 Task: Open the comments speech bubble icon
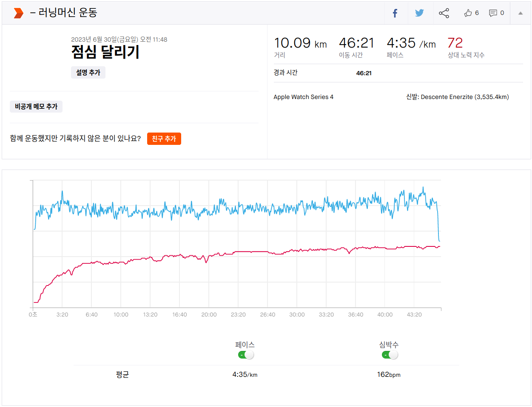click(x=493, y=13)
